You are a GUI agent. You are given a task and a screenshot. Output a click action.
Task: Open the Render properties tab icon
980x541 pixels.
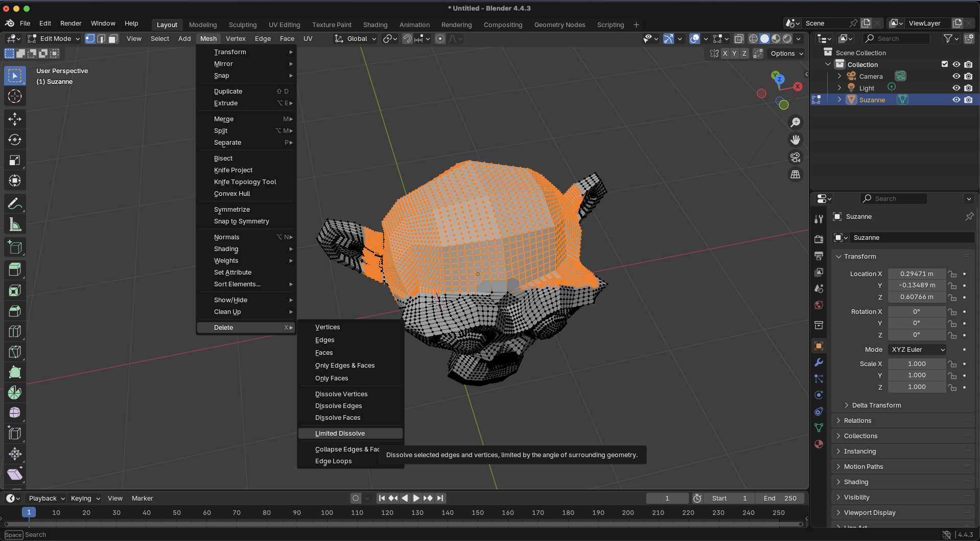[x=819, y=239]
